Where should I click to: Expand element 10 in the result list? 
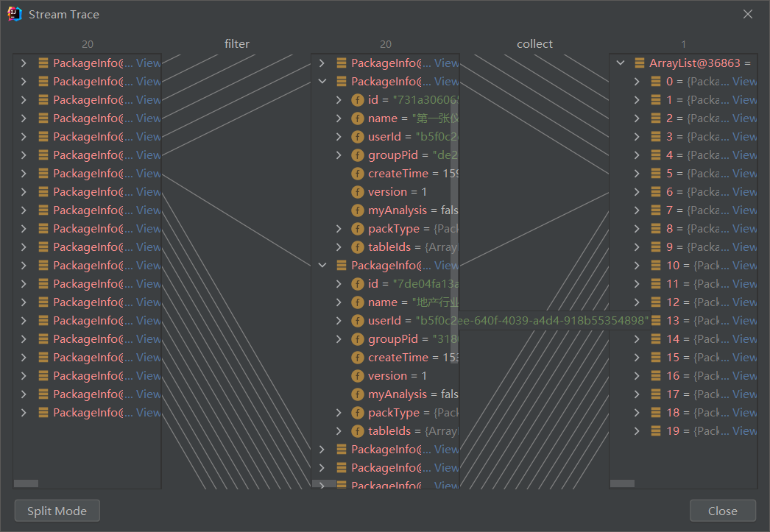(x=637, y=266)
